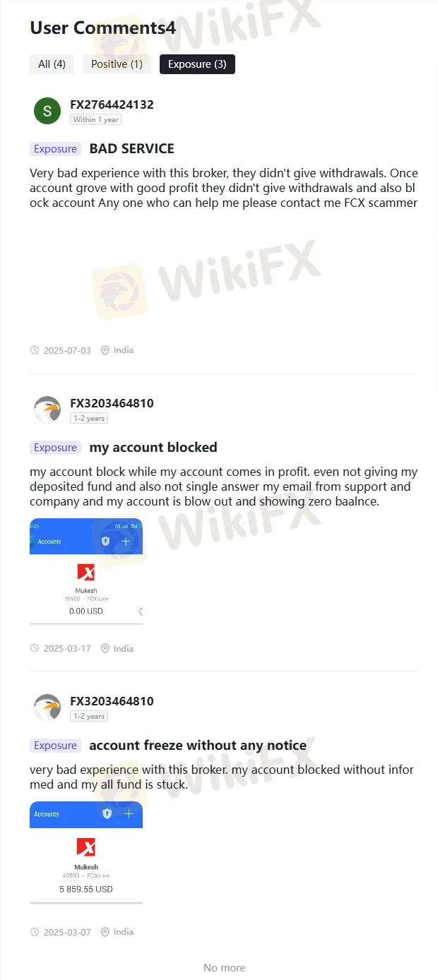This screenshot has width=438, height=980.
Task: Open the BAD SERVICE review title
Action: pyautogui.click(x=131, y=149)
